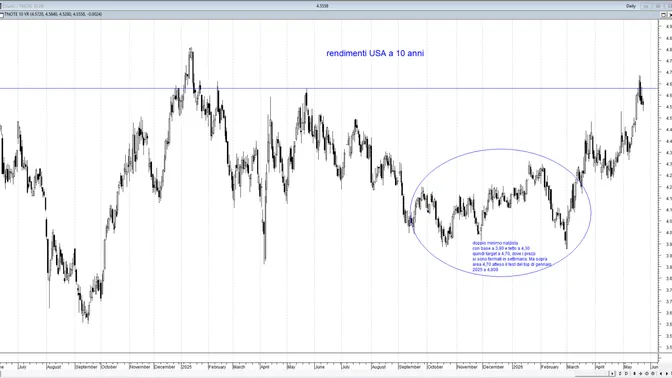The height and width of the screenshot is (378, 672).
Task: Click the chart window minimize button
Action: 645,6
